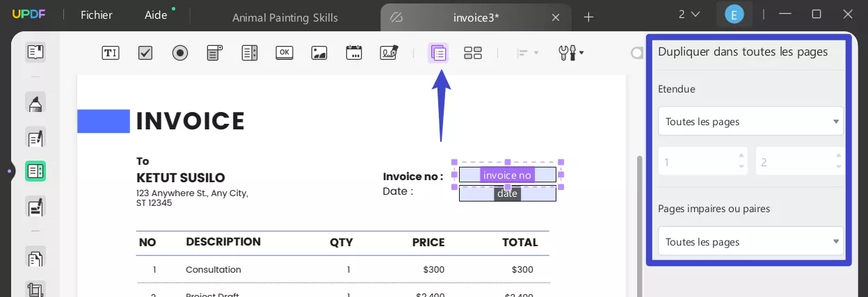Open the Reader mode in sidebar
This screenshot has height=297, width=868.
(35, 52)
